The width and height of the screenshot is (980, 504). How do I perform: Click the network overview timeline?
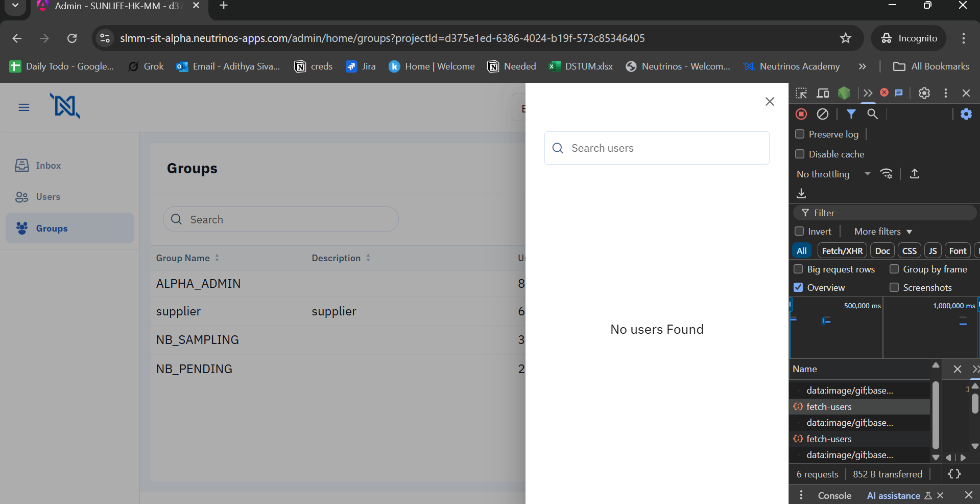(x=884, y=328)
